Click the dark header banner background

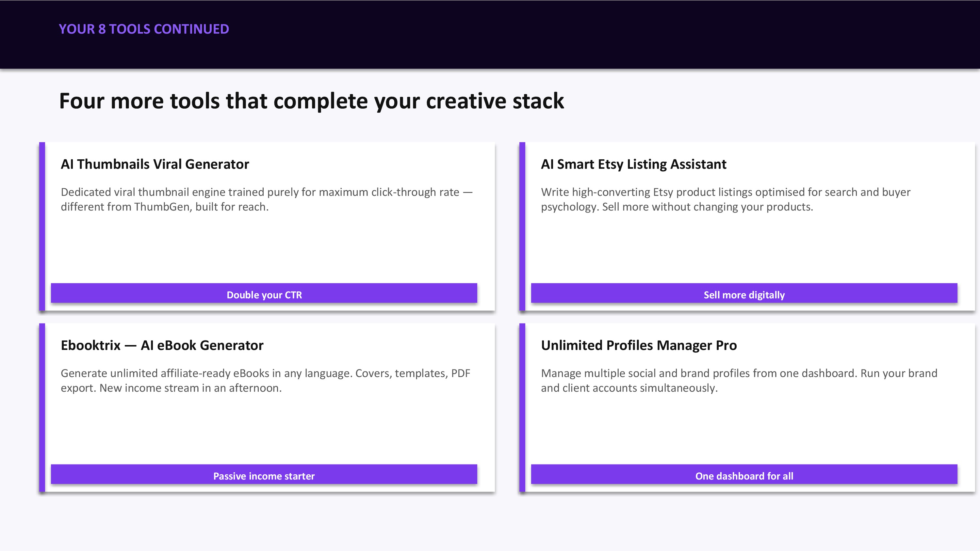(571, 34)
